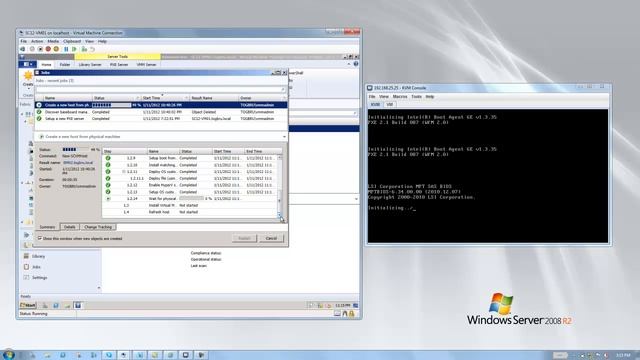Click the red Shut Down icon in VM toolbar
Viewport: 640px width, 360px height.
[48, 49]
